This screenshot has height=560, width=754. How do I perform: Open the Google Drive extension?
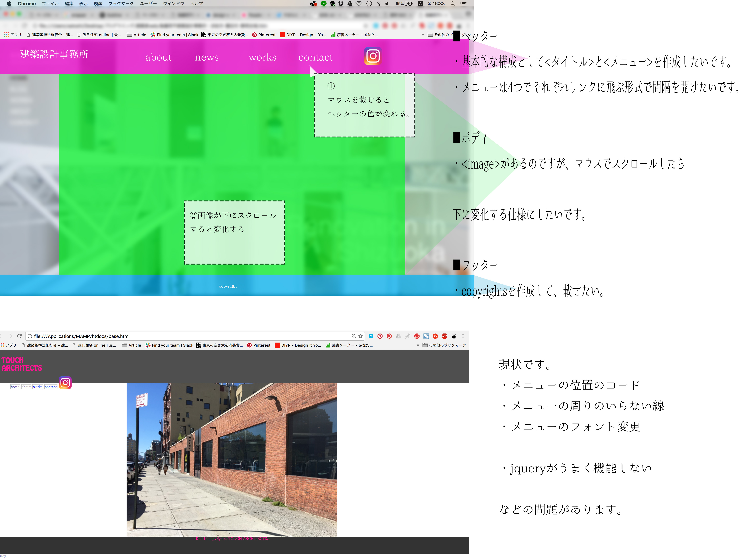(x=398, y=336)
